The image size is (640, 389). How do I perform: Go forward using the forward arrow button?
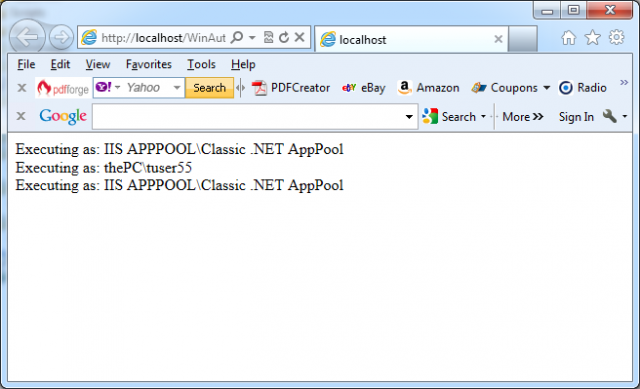click(61, 37)
